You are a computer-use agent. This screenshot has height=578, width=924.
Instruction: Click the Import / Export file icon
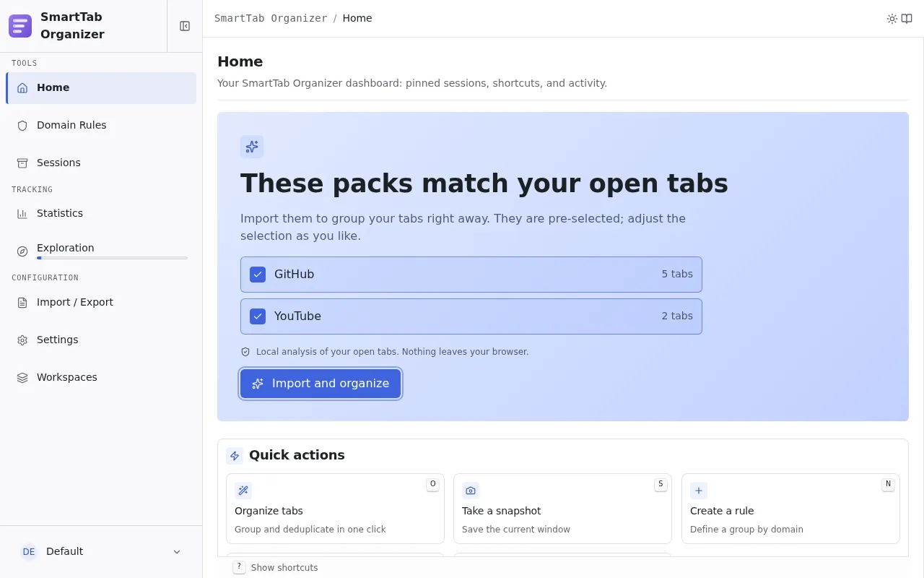pyautogui.click(x=22, y=303)
